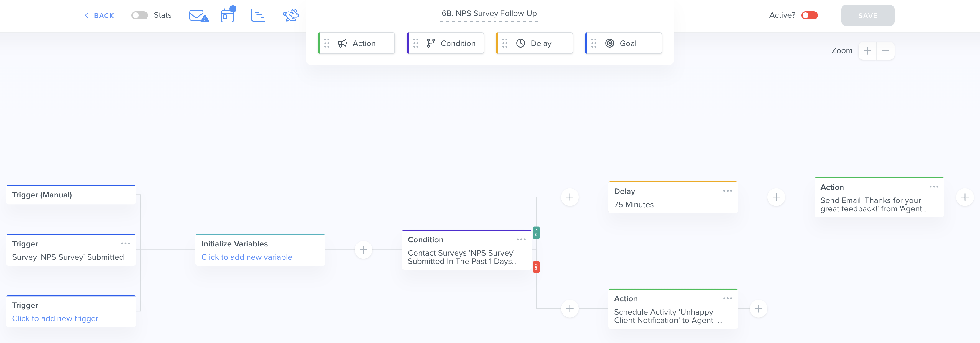Select the Action block in palette
Screen dimensions: 980x343
pyautogui.click(x=356, y=43)
